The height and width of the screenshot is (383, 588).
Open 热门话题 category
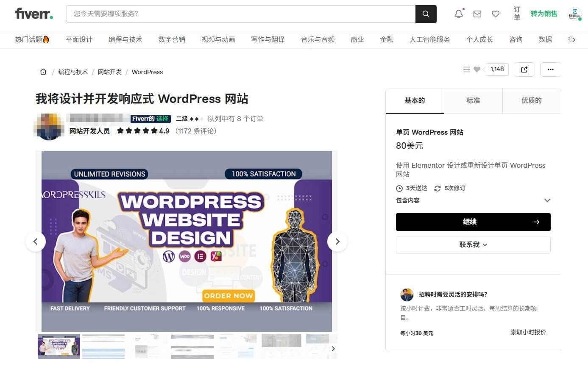pyautogui.click(x=32, y=39)
